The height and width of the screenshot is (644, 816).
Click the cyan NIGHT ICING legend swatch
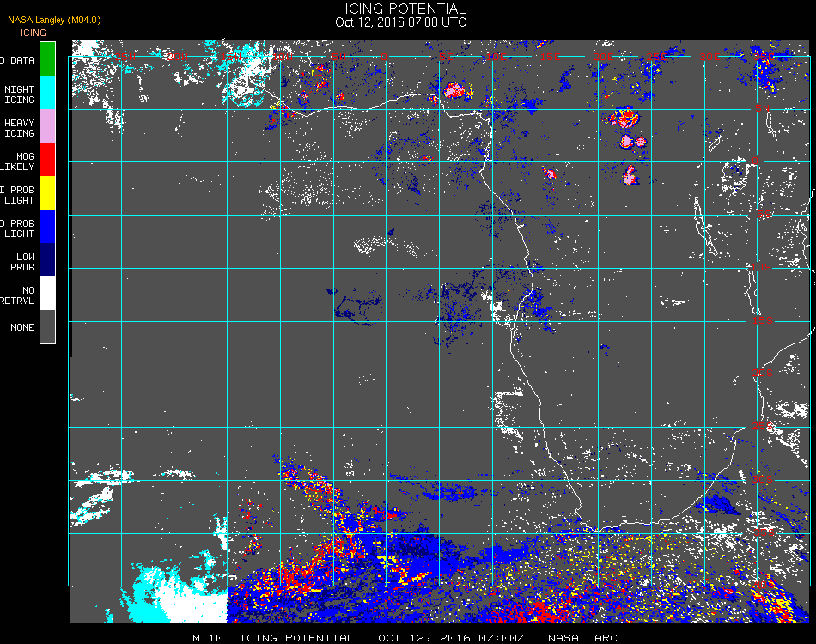coord(47,93)
